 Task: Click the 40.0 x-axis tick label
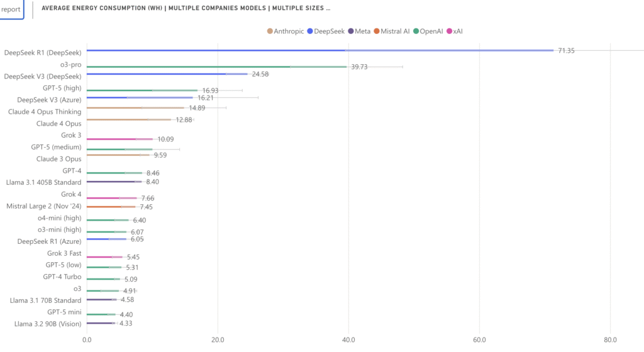tap(348, 340)
